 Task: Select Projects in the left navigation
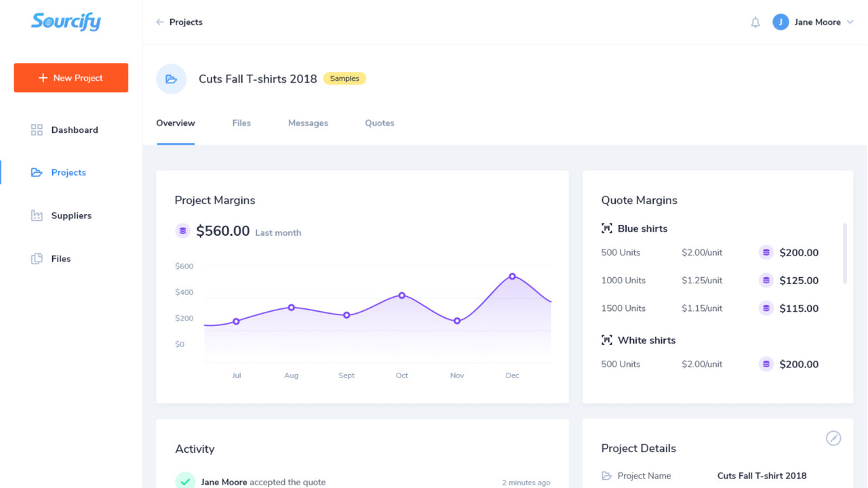(x=68, y=172)
